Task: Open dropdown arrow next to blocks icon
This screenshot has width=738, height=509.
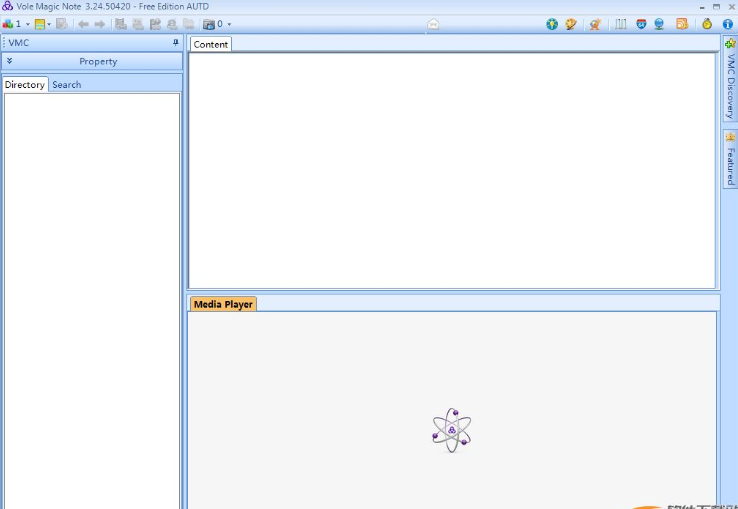Action: pos(27,24)
